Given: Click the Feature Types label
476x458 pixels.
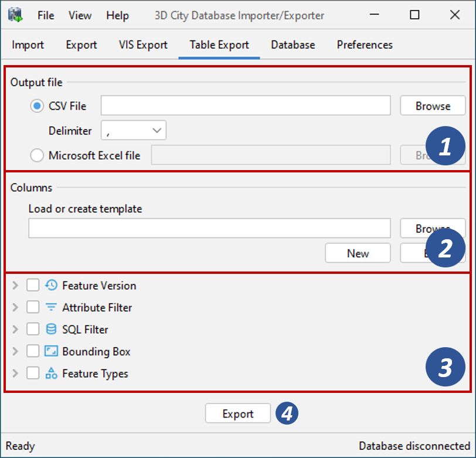Looking at the screenshot, I should point(96,374).
